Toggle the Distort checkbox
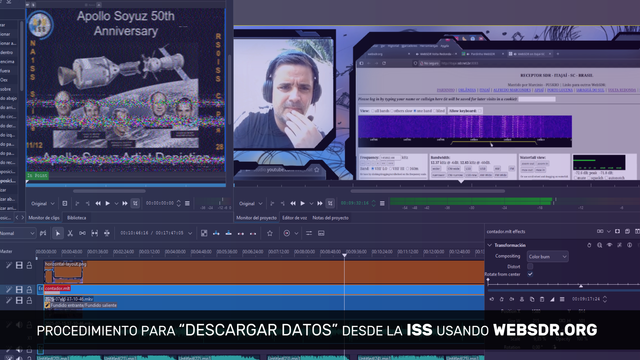This screenshot has height=360, width=640. point(530,266)
